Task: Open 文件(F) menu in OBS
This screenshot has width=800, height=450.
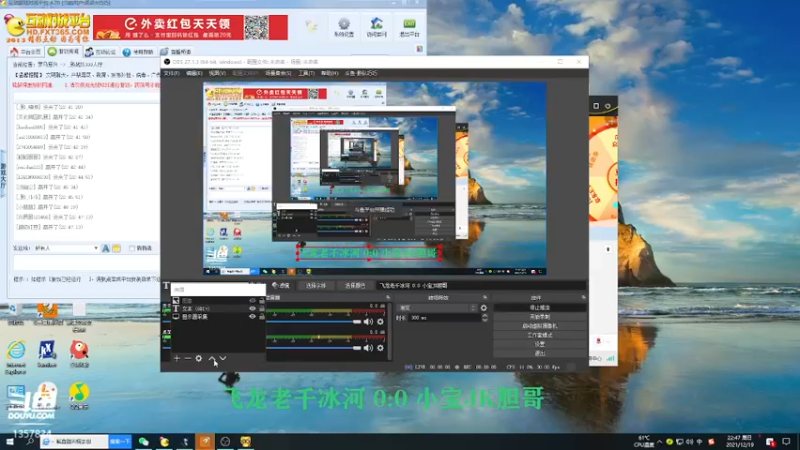Action: [x=171, y=73]
